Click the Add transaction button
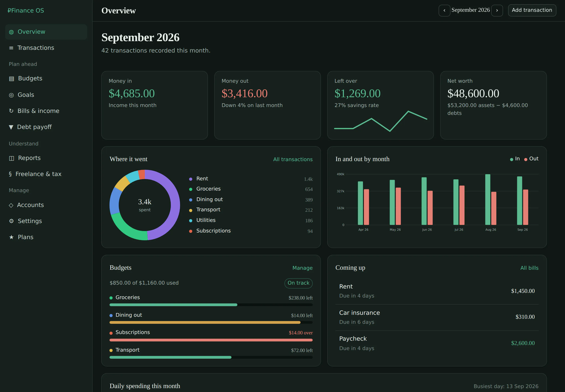 click(532, 10)
